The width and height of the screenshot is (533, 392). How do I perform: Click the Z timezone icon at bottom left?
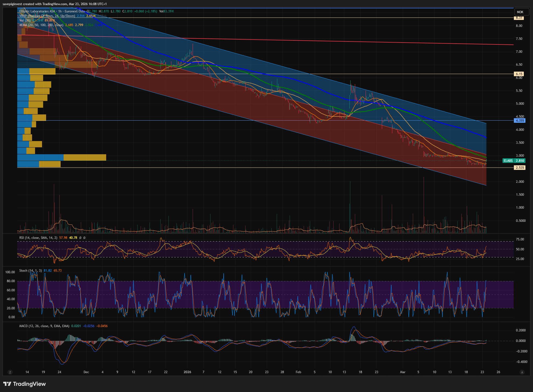coord(10,372)
